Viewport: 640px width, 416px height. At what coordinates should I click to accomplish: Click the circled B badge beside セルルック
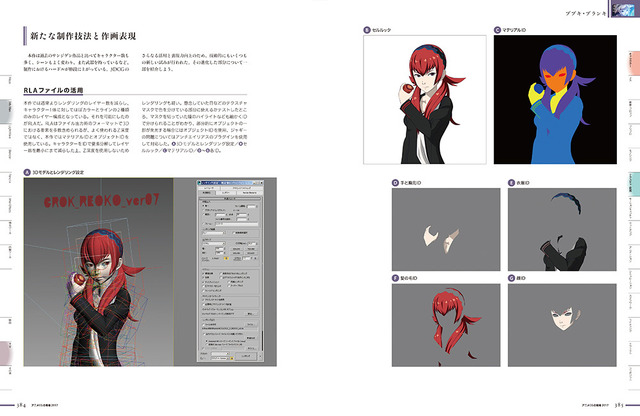point(367,31)
